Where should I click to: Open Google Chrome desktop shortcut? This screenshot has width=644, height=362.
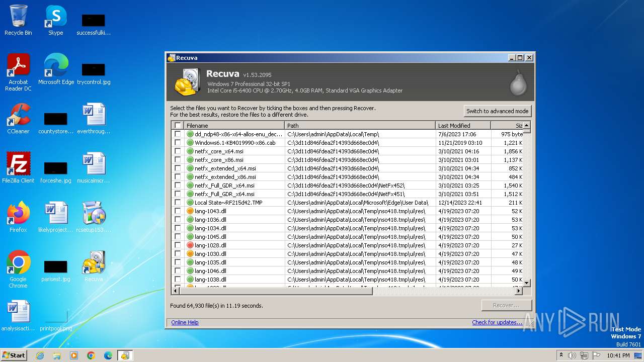(18, 269)
